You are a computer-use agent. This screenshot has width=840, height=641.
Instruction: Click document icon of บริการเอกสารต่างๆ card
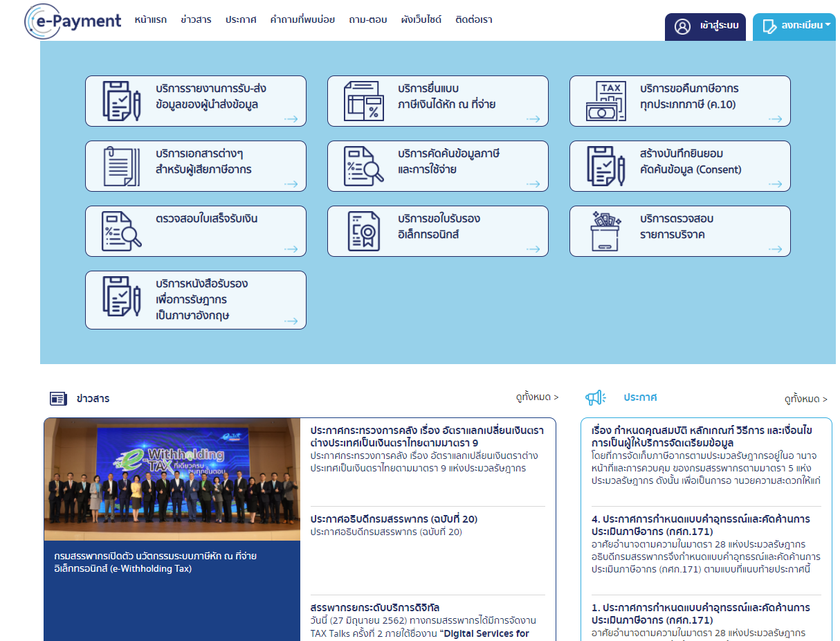[122, 166]
